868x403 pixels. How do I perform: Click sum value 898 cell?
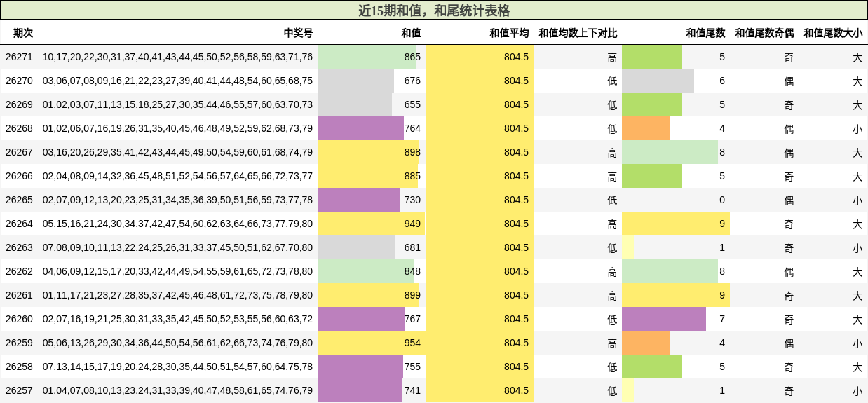(372, 152)
